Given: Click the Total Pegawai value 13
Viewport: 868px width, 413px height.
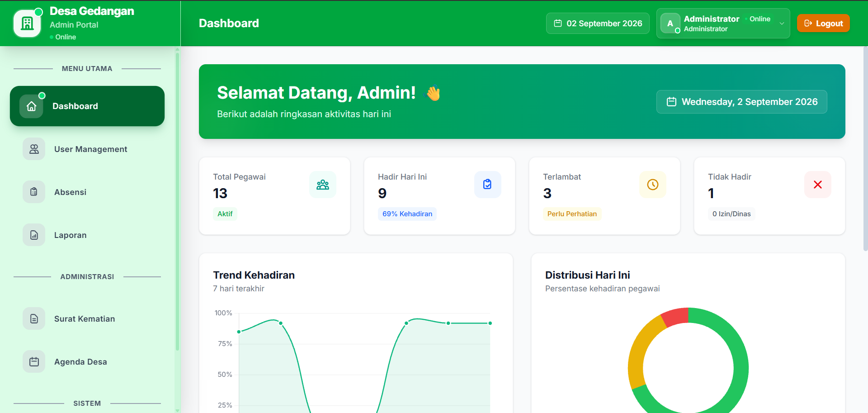Looking at the screenshot, I should click(220, 194).
